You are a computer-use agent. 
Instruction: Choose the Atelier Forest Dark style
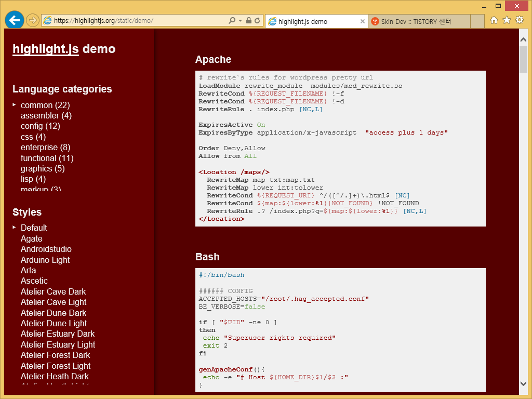click(x=55, y=355)
